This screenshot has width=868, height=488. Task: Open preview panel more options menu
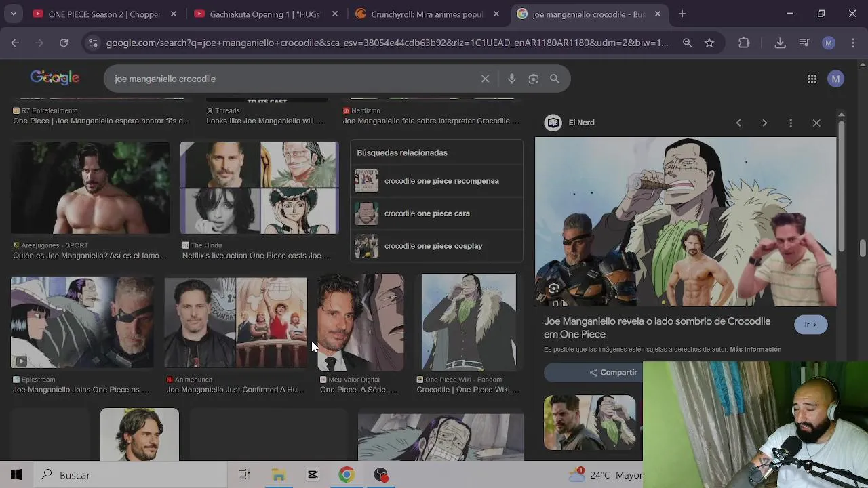791,123
